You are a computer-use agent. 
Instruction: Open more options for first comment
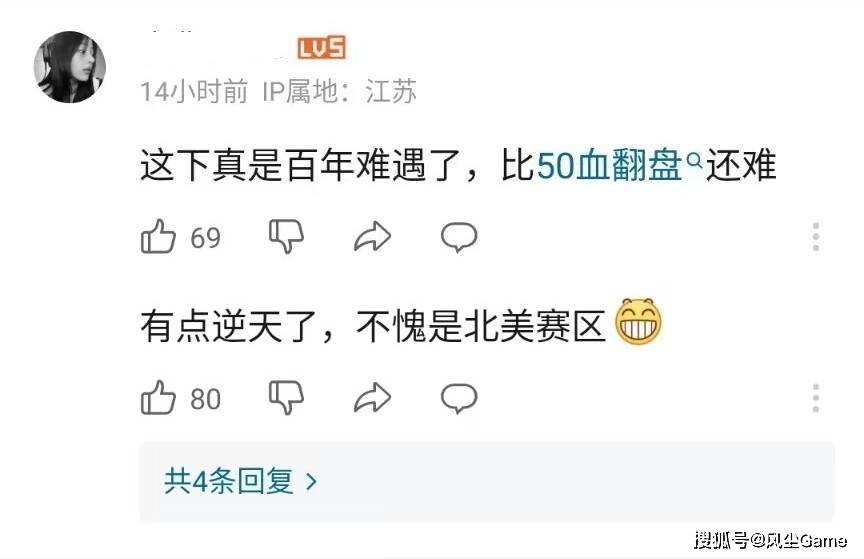click(x=816, y=237)
